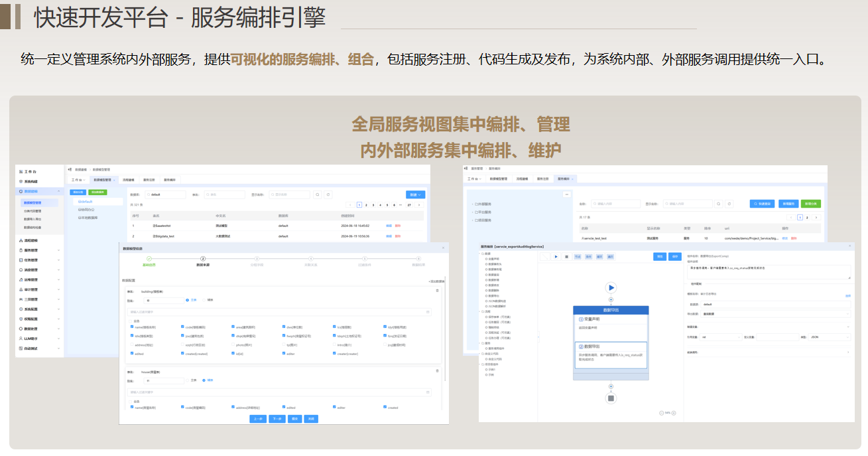Click the stop square in service orchestration toolbar

(566, 256)
